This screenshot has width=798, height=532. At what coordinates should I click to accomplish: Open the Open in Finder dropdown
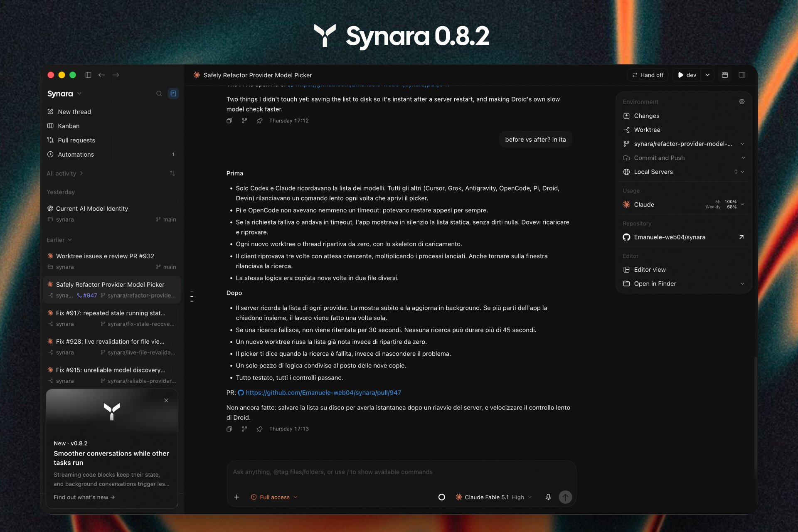[742, 284]
